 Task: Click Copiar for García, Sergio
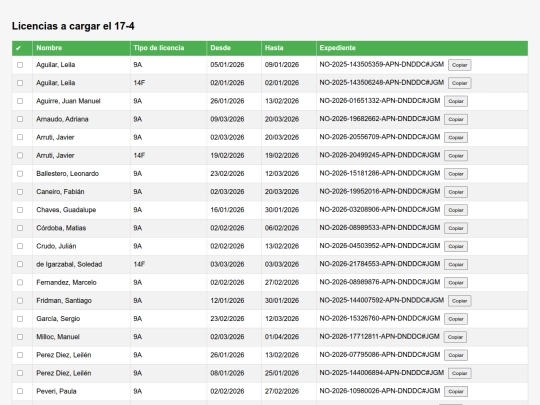click(456, 319)
